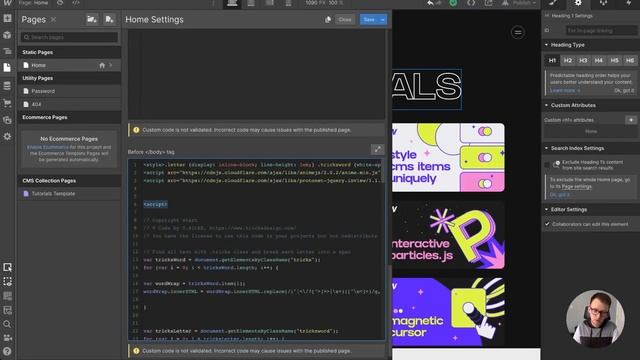The width and height of the screenshot is (640, 360).
Task: Open the Publish dropdown
Action: click(524, 3)
